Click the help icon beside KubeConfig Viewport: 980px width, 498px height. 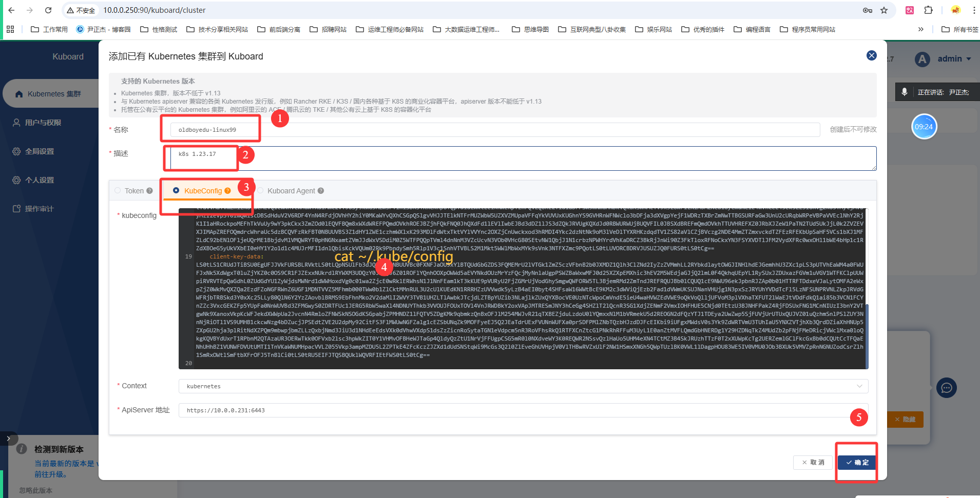pyautogui.click(x=227, y=191)
